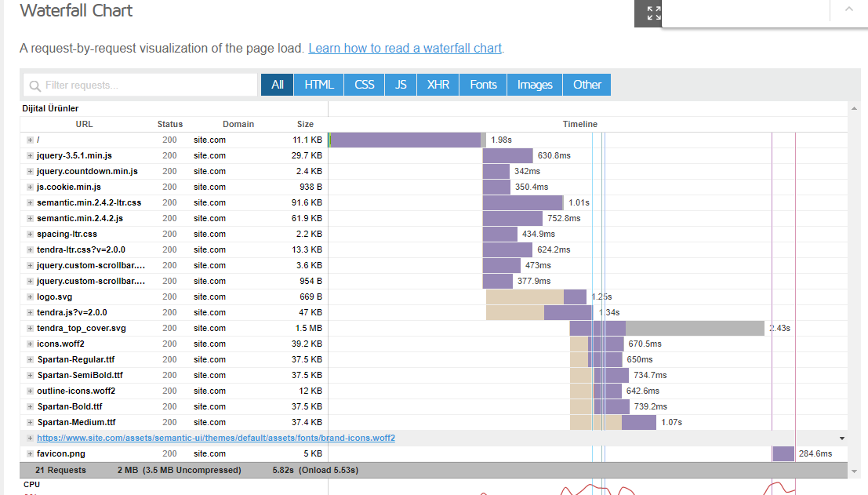Viewport: 868px width, 495px height.
Task: Click the Size column header
Action: (305, 124)
